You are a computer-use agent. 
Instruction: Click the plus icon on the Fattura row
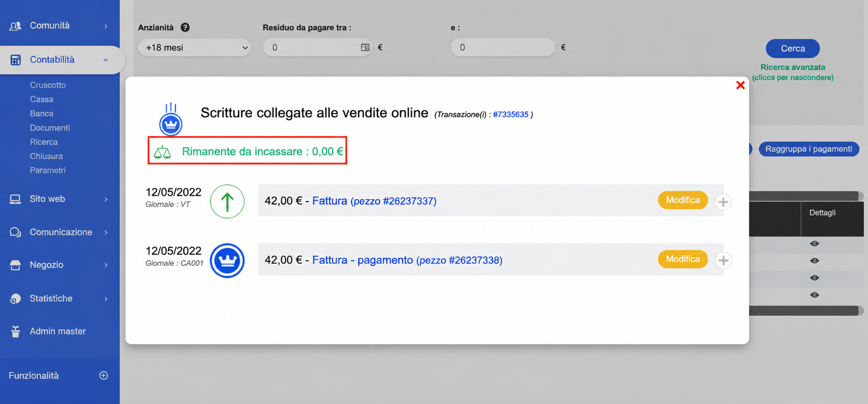point(723,202)
